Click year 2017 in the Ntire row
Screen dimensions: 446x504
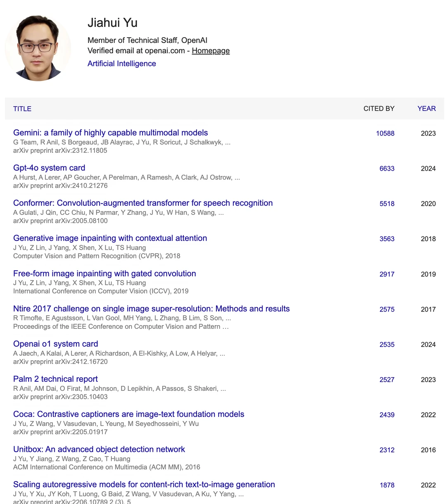click(x=428, y=309)
